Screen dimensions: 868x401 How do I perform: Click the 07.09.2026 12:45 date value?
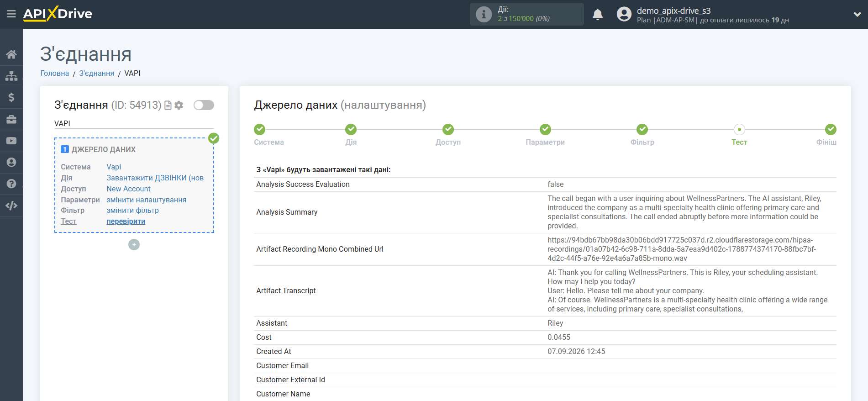(x=576, y=351)
